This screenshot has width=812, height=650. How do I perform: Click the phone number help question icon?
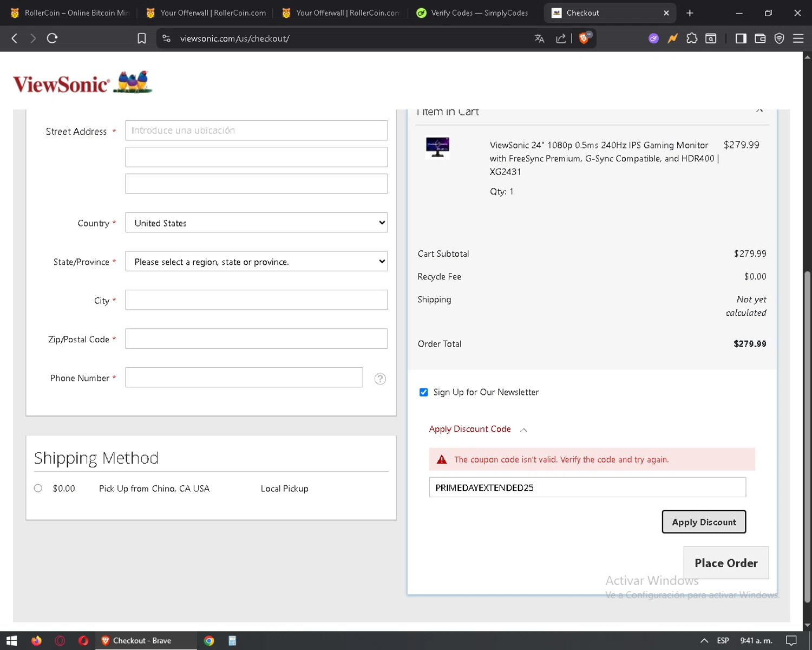pyautogui.click(x=381, y=379)
